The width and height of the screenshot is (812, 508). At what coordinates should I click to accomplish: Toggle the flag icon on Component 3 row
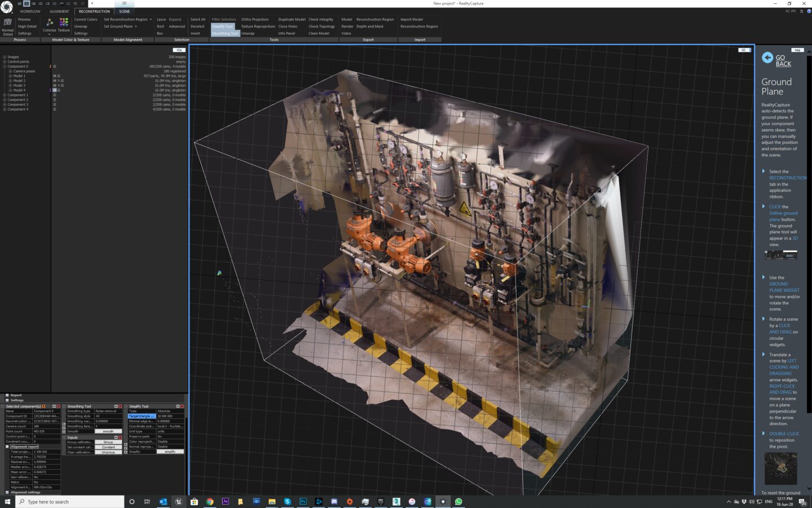click(x=55, y=104)
